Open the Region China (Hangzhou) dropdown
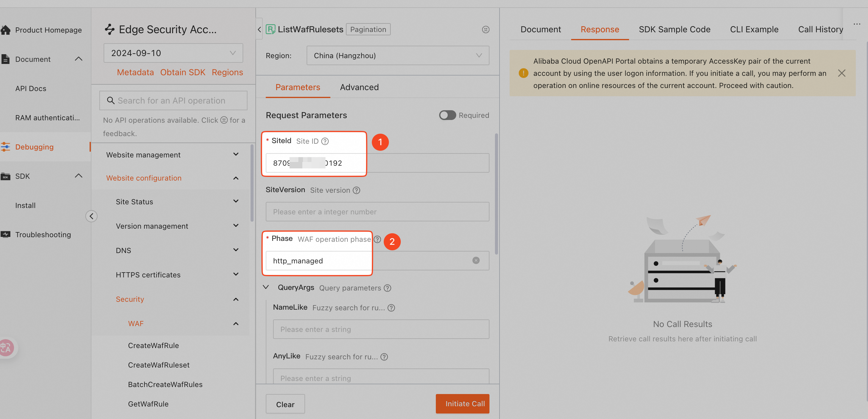This screenshot has height=419, width=868. [398, 55]
